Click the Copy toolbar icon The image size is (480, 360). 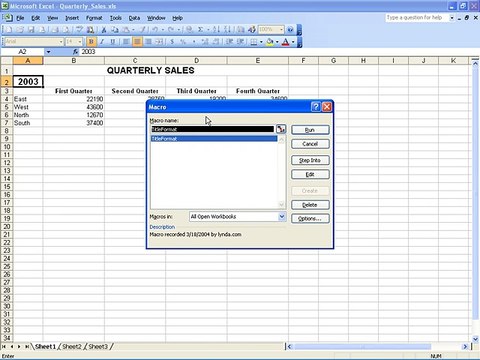coord(115,30)
